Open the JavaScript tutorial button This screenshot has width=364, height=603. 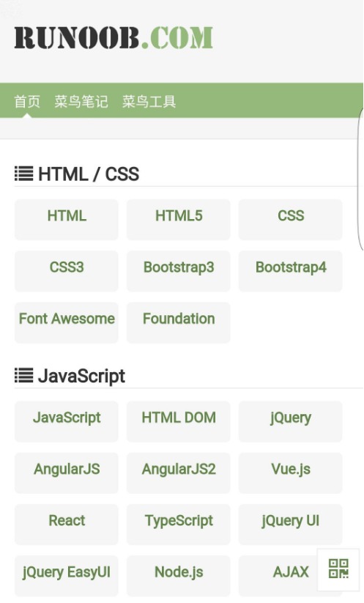pyautogui.click(x=67, y=421)
